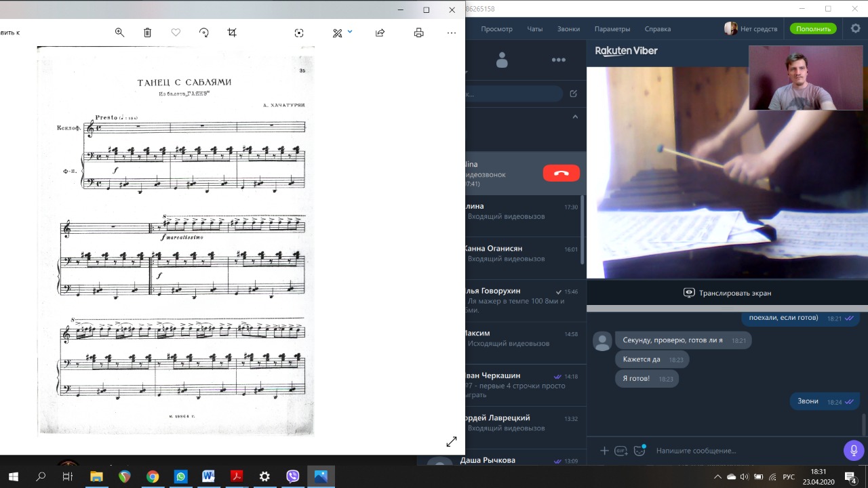Open Viber 'More' three-dots tab
This screenshot has height=488, width=868.
[559, 60]
